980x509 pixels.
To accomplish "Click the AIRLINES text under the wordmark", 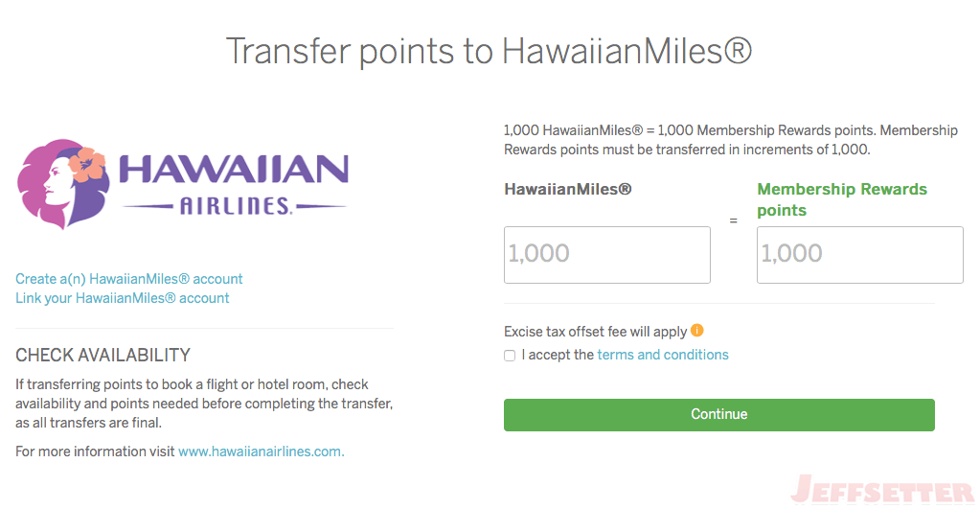I will click(236, 206).
